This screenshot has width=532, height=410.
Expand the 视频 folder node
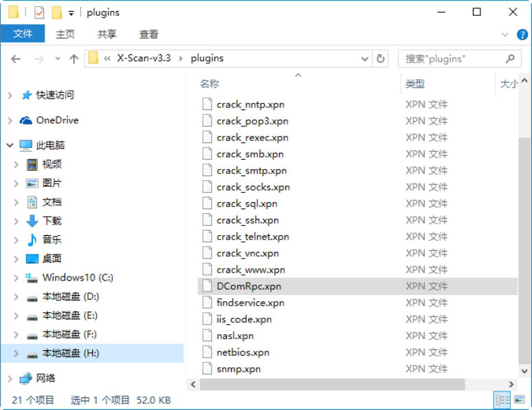pos(16,164)
